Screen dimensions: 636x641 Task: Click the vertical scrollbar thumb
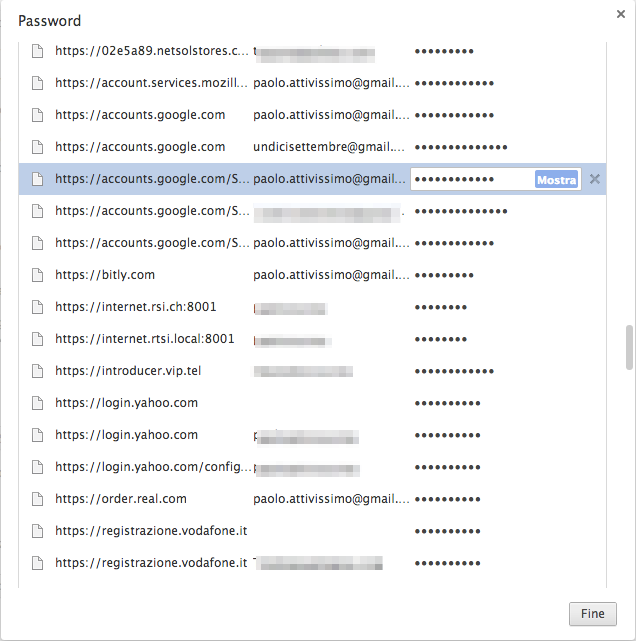(x=629, y=346)
